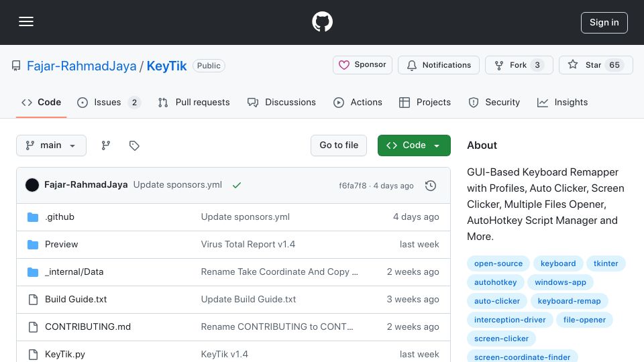Click the Sign in button
The width and height of the screenshot is (644, 362).
tap(604, 23)
